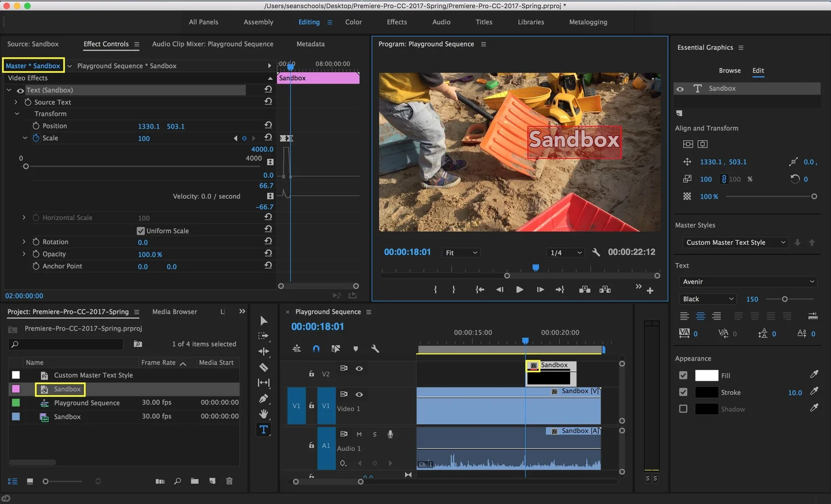Screen dimensions: 831x504
Task: Select the Pen tool
Action: 264,398
